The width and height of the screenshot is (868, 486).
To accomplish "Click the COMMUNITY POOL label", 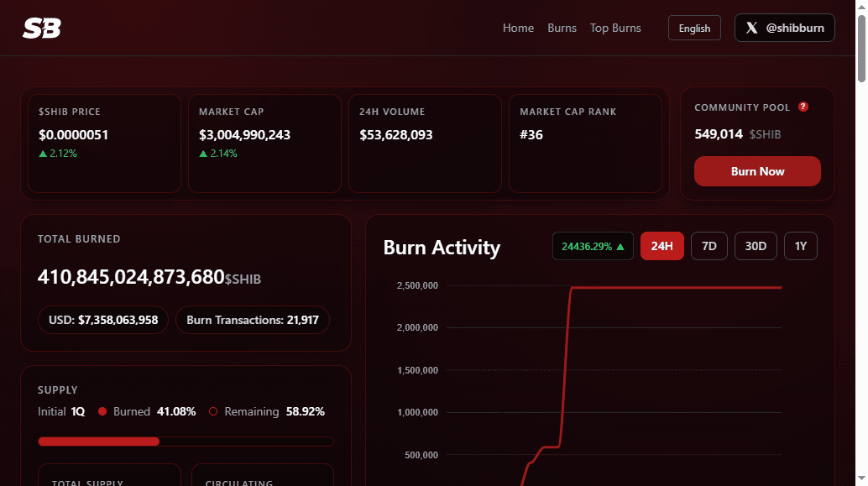I will click(742, 107).
